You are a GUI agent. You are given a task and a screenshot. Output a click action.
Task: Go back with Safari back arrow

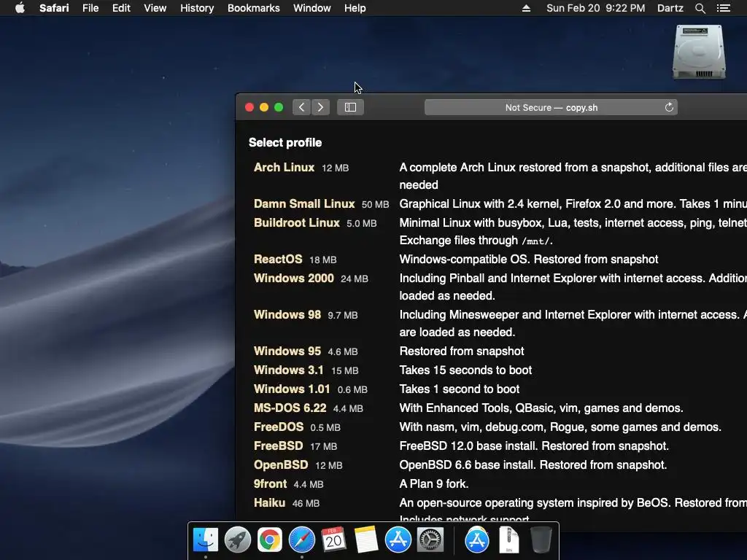pyautogui.click(x=301, y=107)
